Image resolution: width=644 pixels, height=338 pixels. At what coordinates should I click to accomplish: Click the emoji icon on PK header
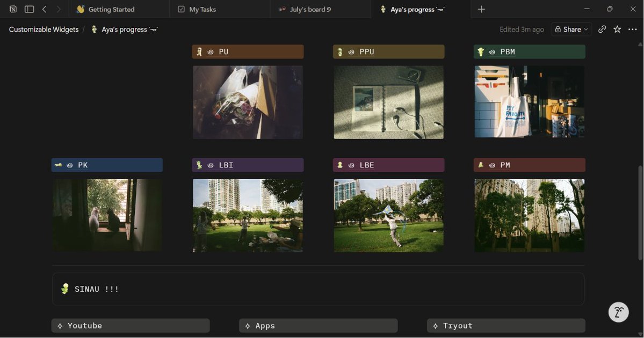[x=59, y=165]
